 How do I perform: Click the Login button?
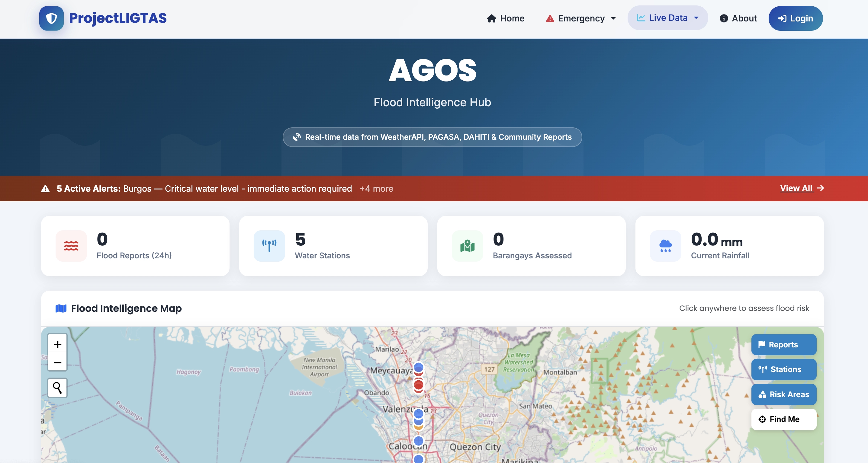(795, 18)
